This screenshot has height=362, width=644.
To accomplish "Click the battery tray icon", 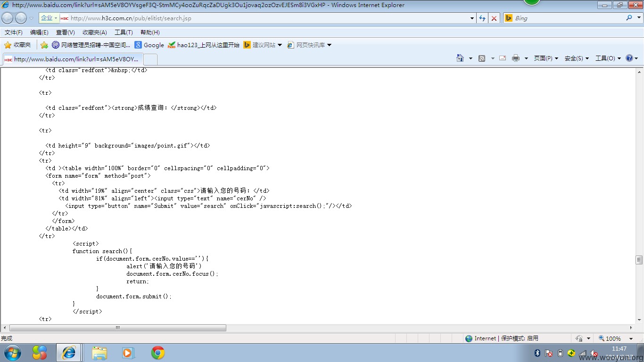I will click(560, 353).
